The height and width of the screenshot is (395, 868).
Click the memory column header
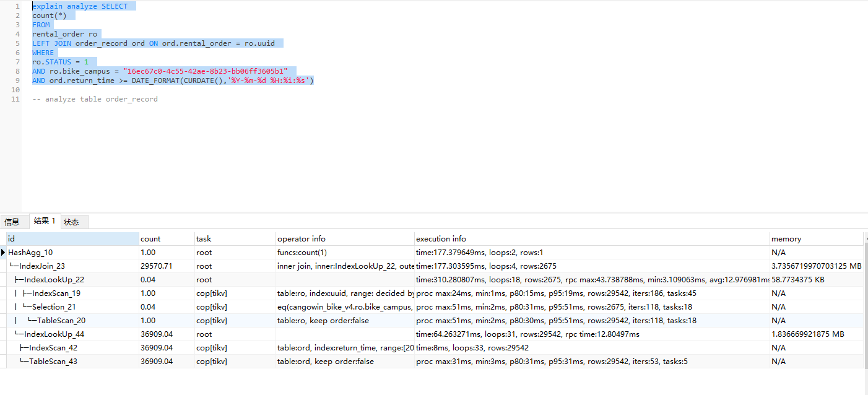click(x=786, y=239)
